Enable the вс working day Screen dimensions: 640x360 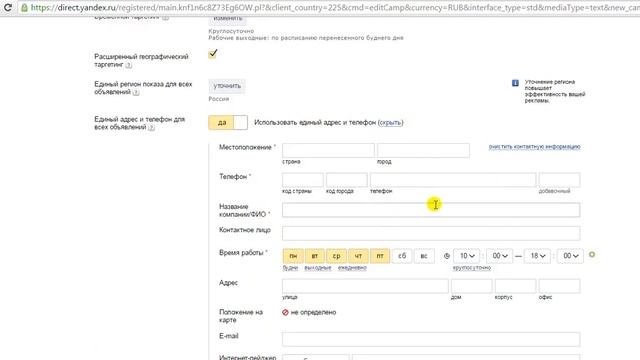pos(424,256)
